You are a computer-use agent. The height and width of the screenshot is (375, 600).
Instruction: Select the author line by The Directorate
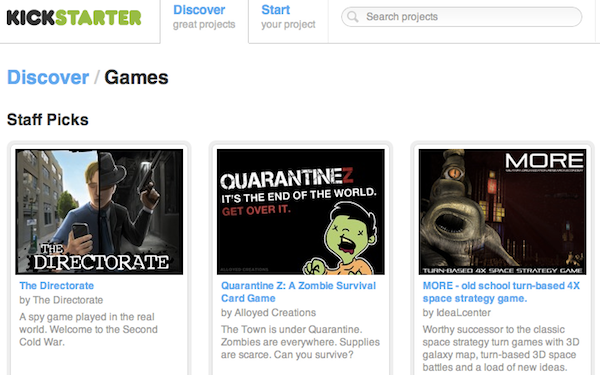coord(61,300)
